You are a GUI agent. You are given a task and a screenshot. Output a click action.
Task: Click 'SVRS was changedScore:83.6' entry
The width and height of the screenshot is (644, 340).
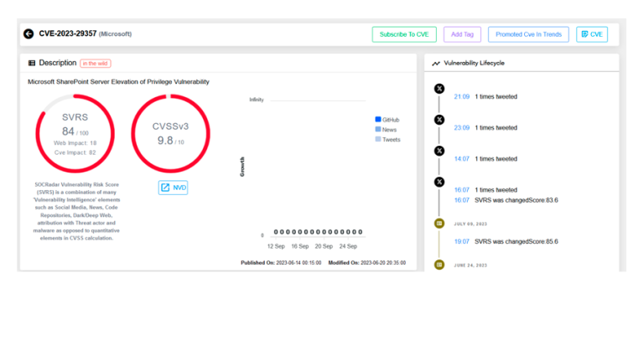[517, 200]
